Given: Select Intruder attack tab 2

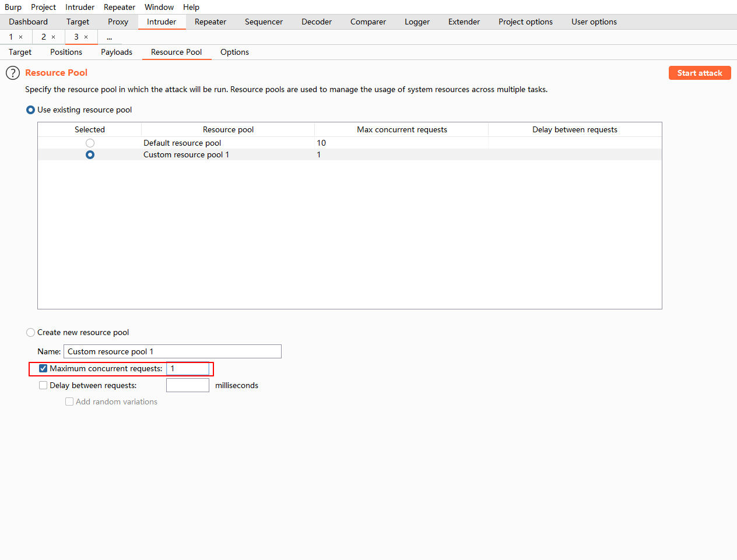Looking at the screenshot, I should point(44,37).
